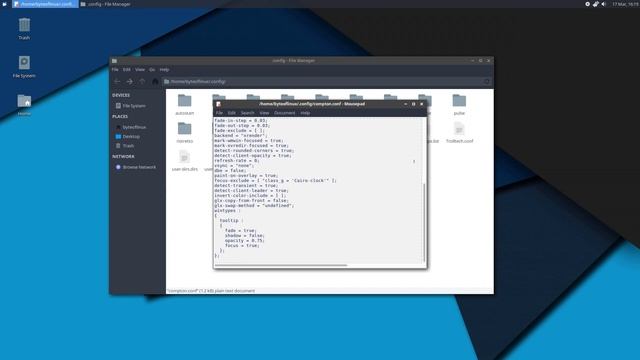Go to home folder in File Manager toolbar

tap(155, 82)
